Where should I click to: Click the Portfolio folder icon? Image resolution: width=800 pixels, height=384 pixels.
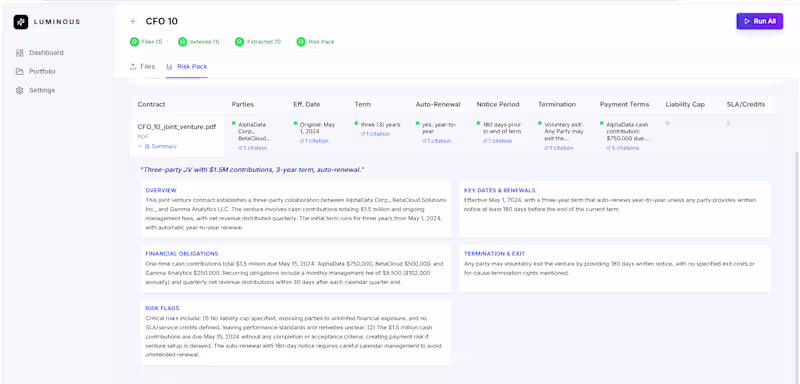pyautogui.click(x=19, y=71)
